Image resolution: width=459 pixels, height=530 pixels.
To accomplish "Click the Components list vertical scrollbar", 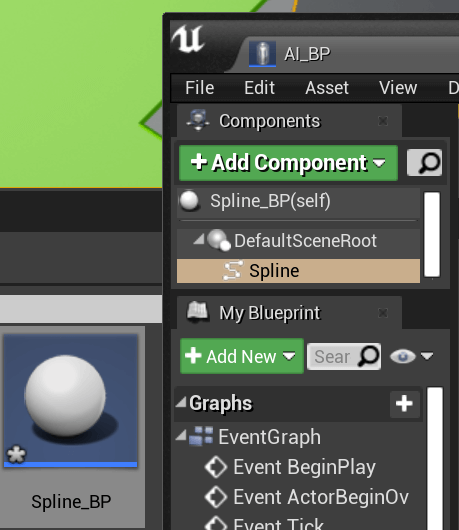I will coord(432,235).
